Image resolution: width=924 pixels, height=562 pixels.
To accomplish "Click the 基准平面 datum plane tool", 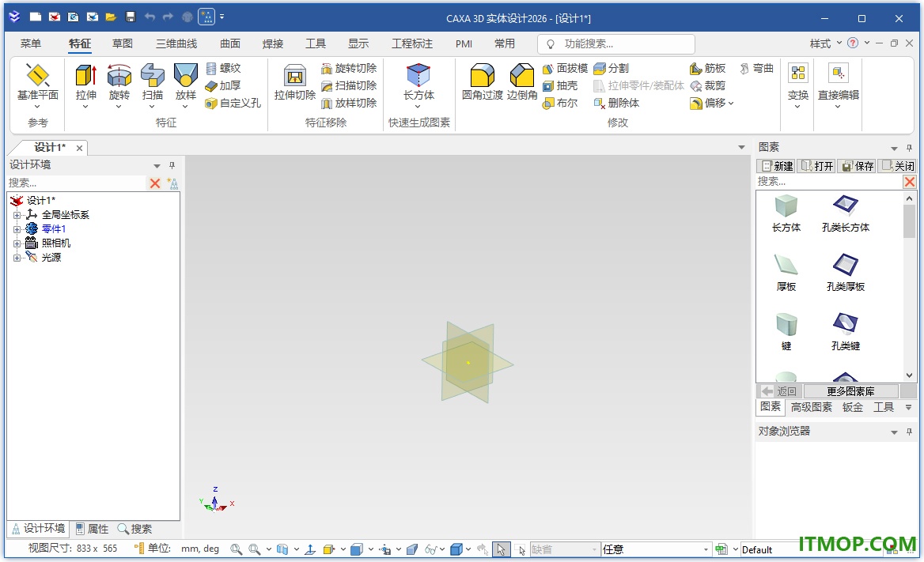I will click(38, 86).
